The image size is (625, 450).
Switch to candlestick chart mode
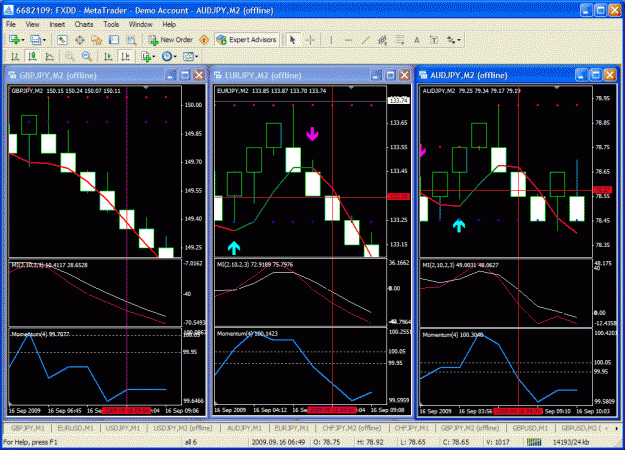click(32, 57)
